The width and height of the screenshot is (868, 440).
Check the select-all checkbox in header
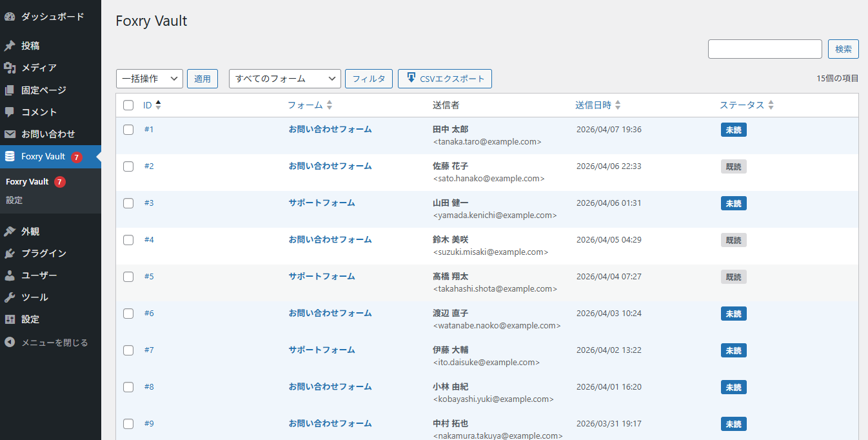(x=128, y=105)
